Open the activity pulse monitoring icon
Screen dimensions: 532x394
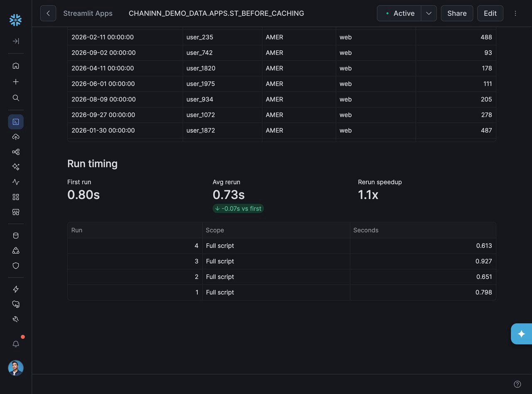click(16, 182)
